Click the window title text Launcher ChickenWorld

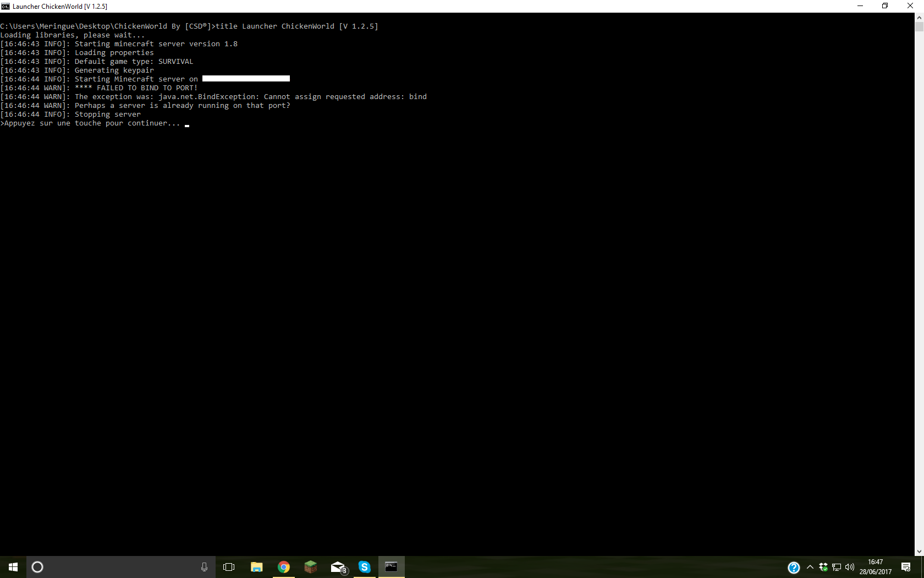pyautogui.click(x=60, y=7)
